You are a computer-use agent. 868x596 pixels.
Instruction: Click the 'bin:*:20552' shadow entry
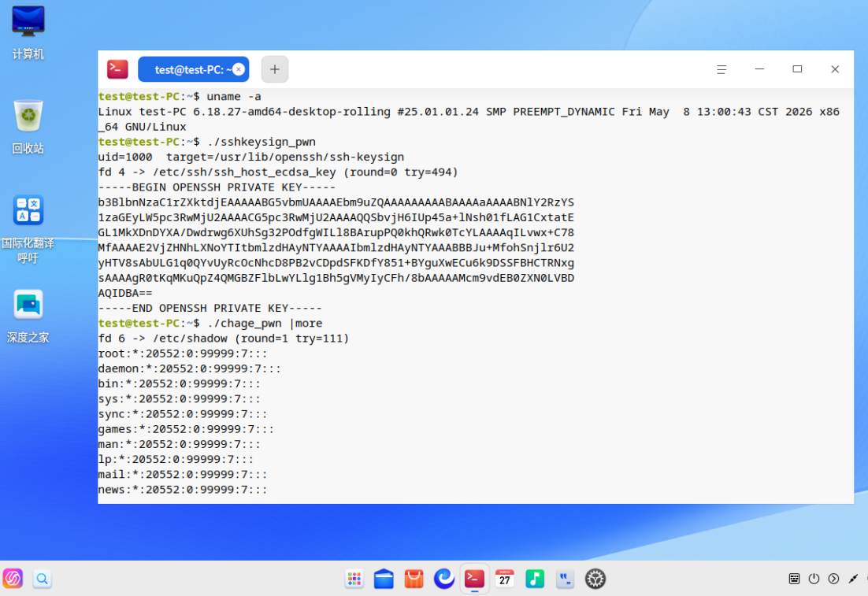coord(180,383)
